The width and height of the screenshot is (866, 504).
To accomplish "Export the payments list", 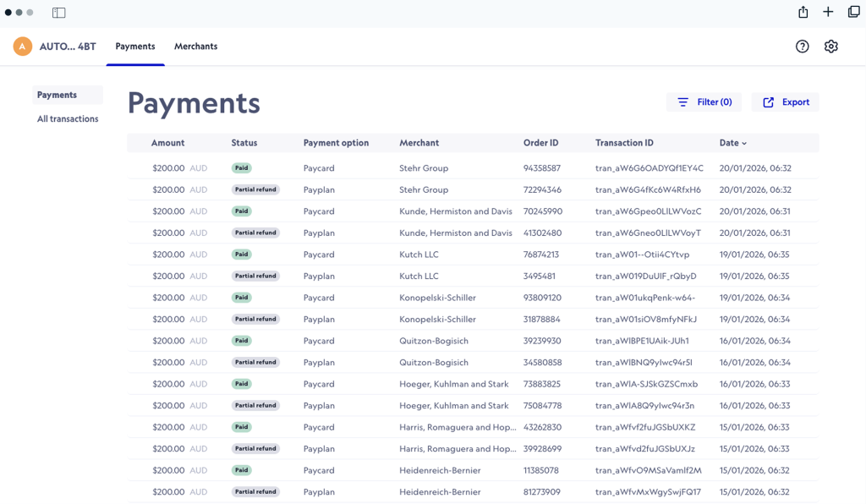I will 786,102.
